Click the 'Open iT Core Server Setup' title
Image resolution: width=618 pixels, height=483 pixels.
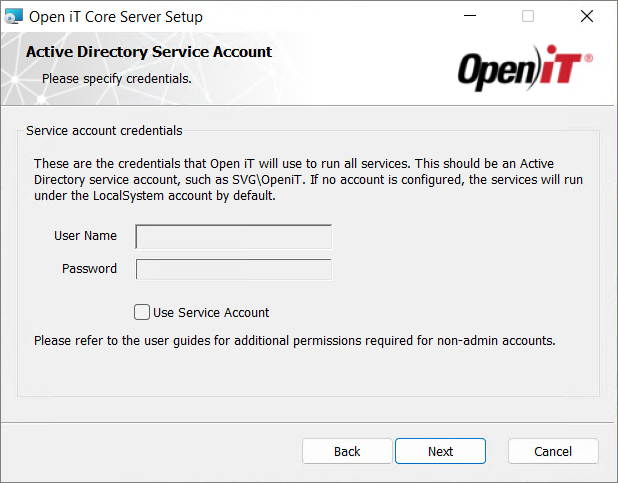[116, 17]
